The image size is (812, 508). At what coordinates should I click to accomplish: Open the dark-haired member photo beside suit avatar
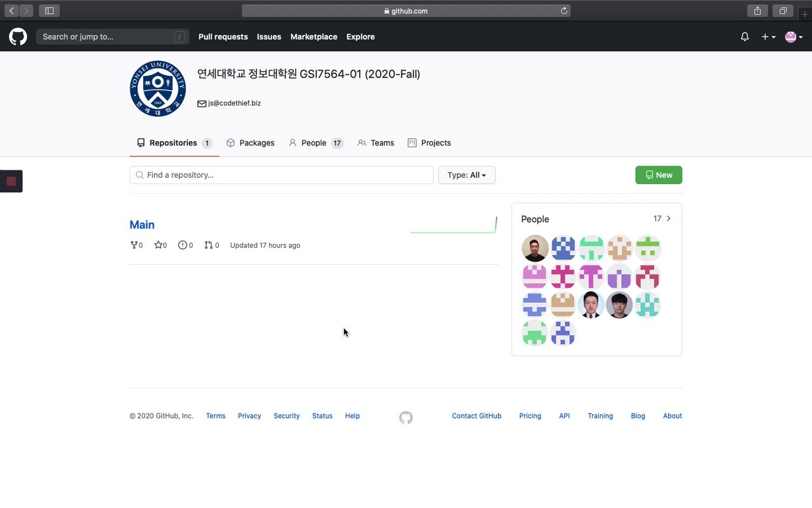coord(619,305)
